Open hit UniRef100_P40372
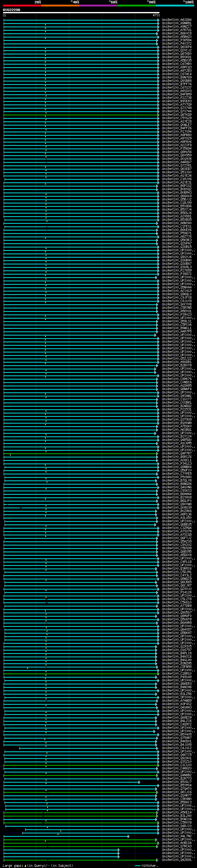The height and width of the screenshot is (868, 197). click(x=177, y=43)
